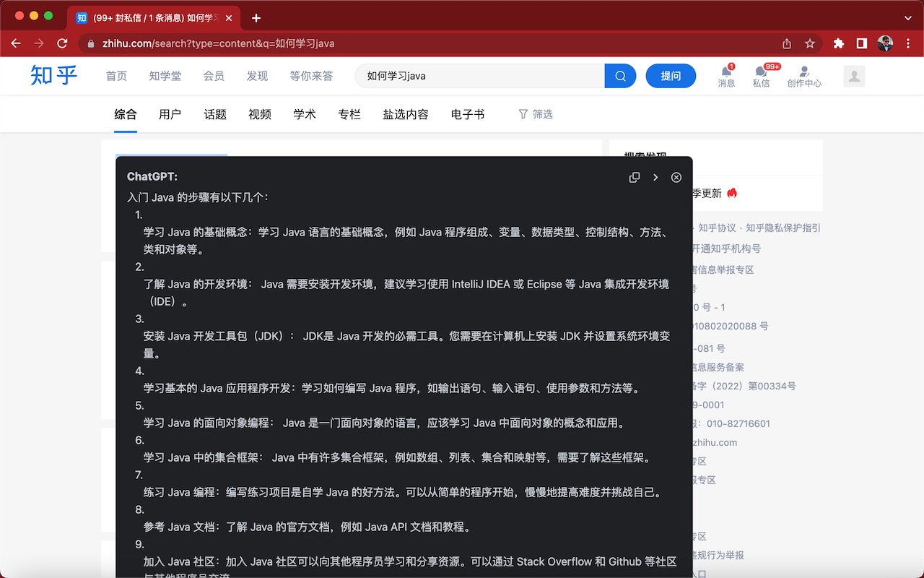
Task: Click the search magnifier icon
Action: coord(619,75)
